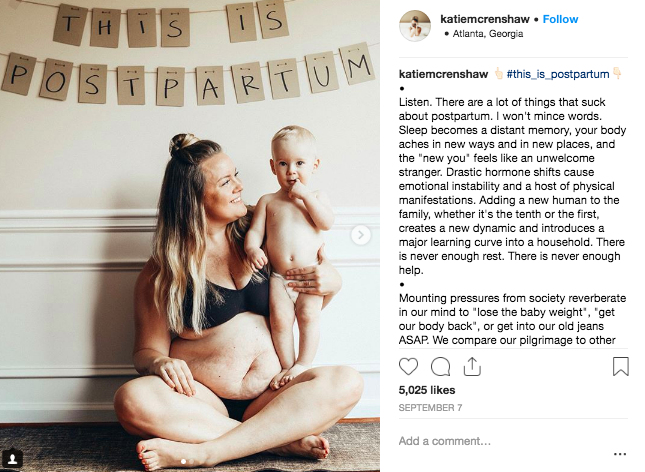Open the three-dot more options menu
The height and width of the screenshot is (472, 645).
[x=620, y=454]
